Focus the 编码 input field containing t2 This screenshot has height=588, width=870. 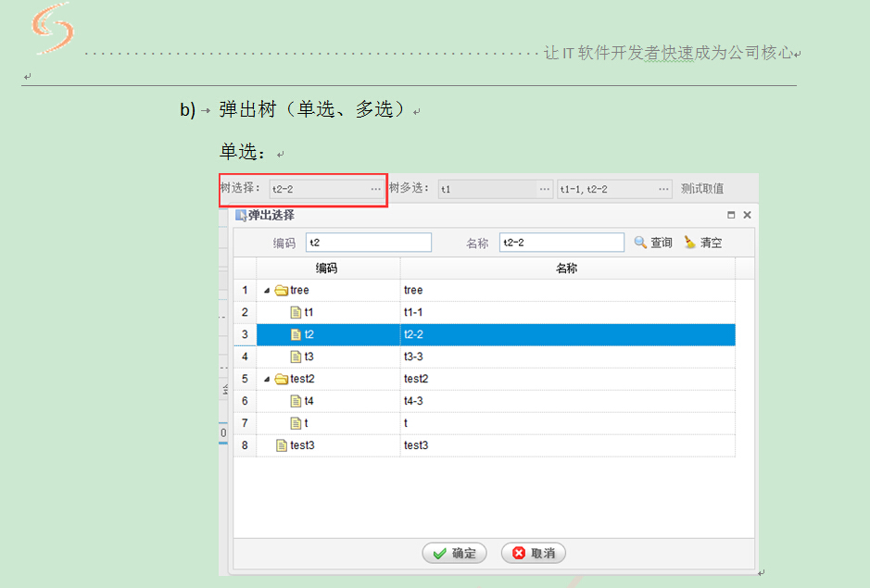click(x=369, y=243)
